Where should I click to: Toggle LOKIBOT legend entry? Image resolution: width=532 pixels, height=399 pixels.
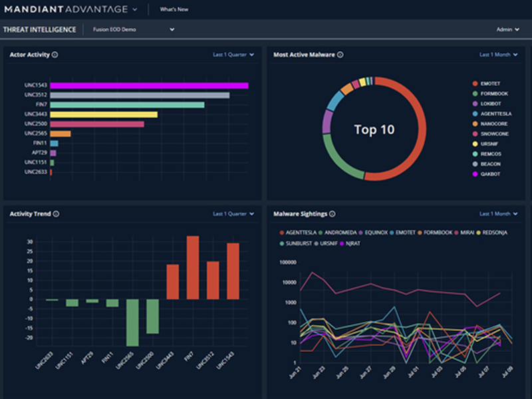tap(487, 104)
